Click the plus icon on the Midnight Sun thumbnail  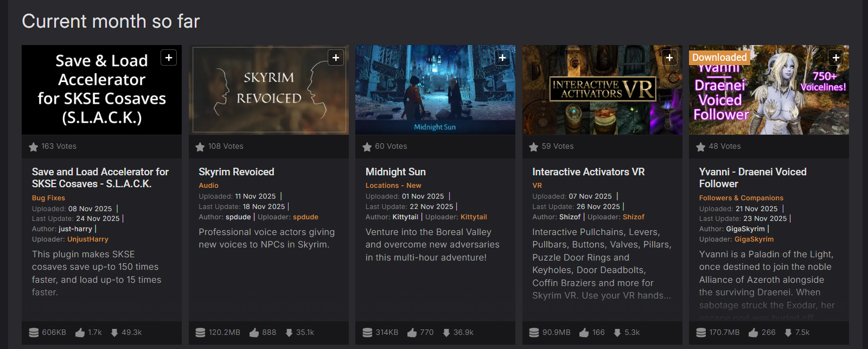pos(502,58)
